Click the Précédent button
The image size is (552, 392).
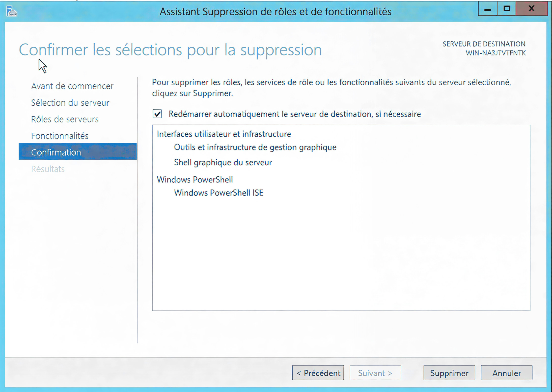318,373
